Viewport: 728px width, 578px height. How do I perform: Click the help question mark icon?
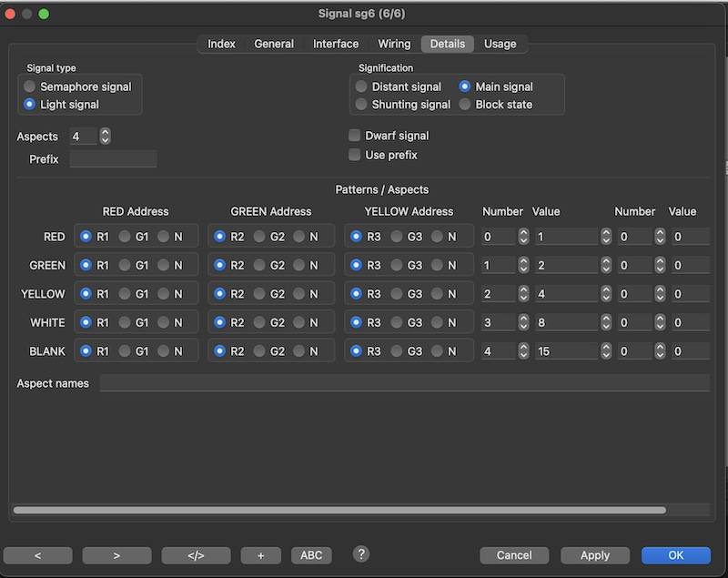click(361, 554)
